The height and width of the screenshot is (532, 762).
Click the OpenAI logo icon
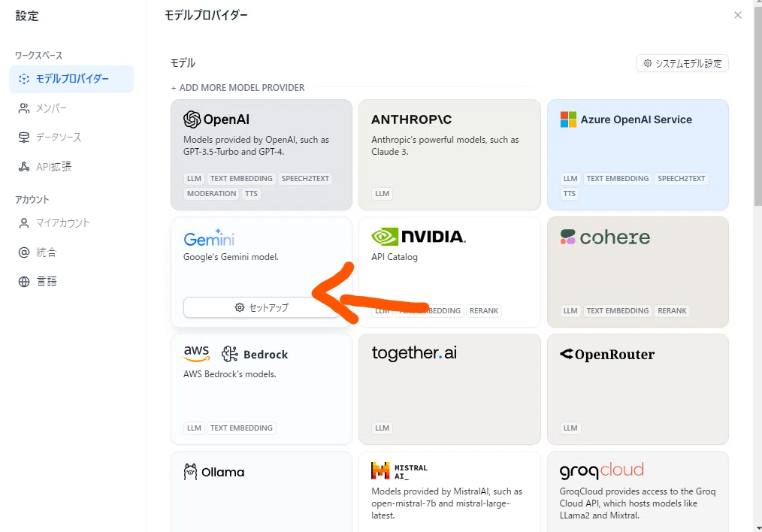click(192, 119)
